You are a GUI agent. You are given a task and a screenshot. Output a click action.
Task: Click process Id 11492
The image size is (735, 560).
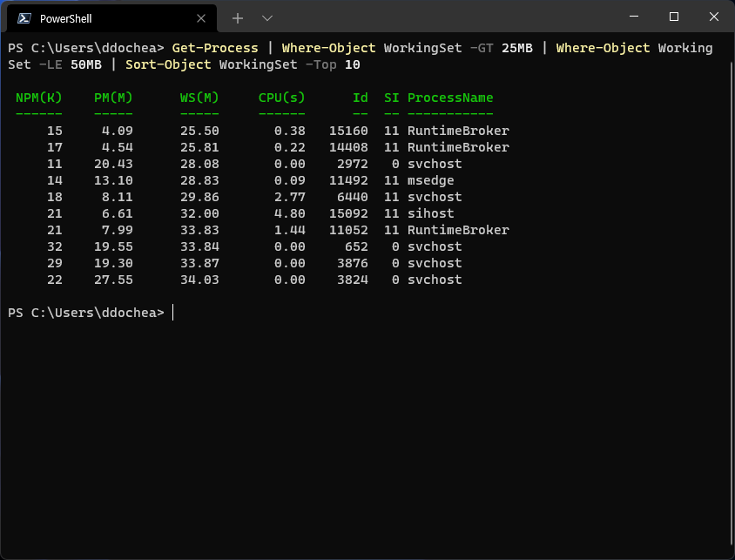(348, 180)
